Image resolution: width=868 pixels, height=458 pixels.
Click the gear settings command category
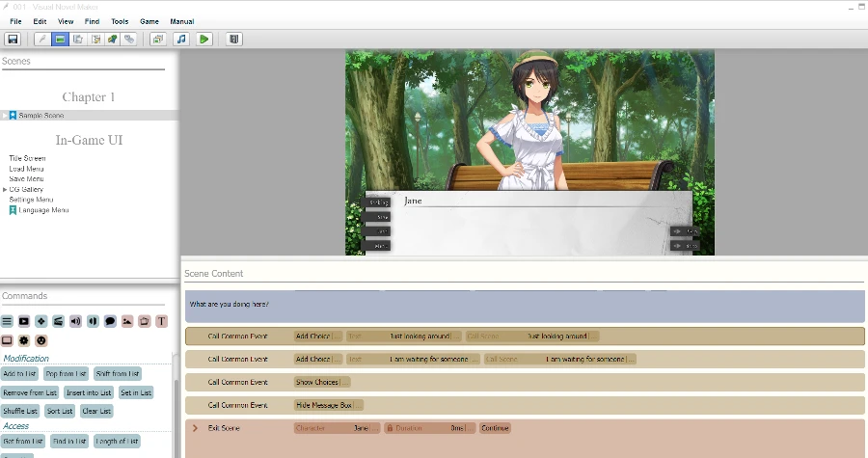coord(24,340)
